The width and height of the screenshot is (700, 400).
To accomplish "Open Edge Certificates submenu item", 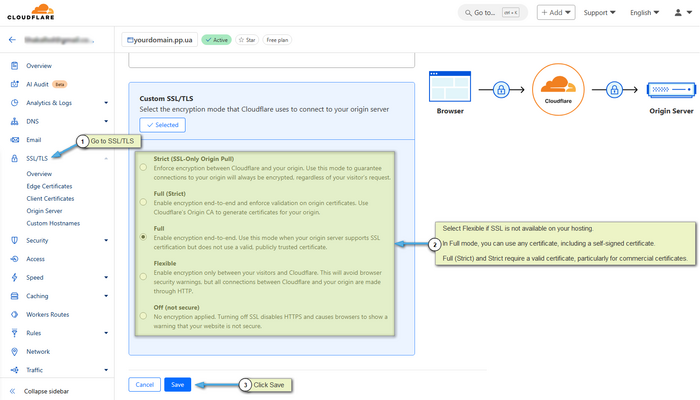I will pyautogui.click(x=49, y=186).
